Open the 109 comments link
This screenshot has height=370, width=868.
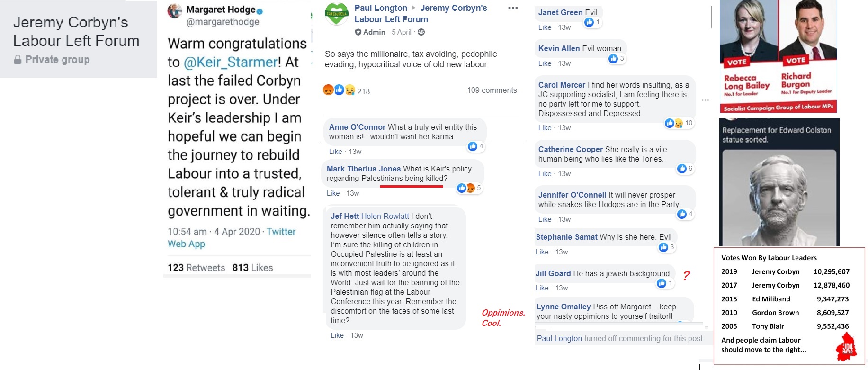pos(492,90)
